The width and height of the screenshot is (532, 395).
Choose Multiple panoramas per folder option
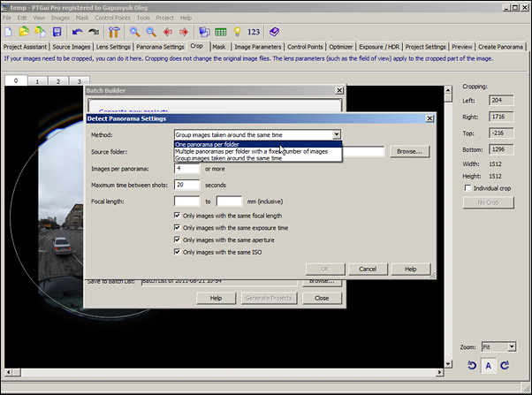point(258,151)
